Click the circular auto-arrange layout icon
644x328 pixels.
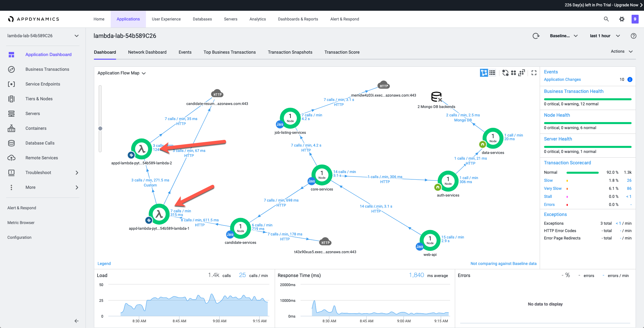505,73
